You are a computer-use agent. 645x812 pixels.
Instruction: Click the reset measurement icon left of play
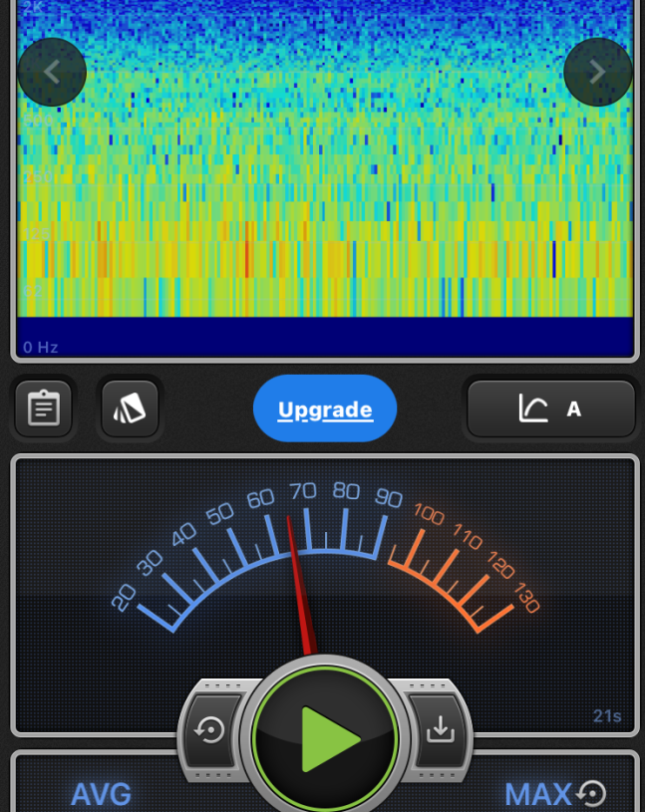tap(210, 730)
